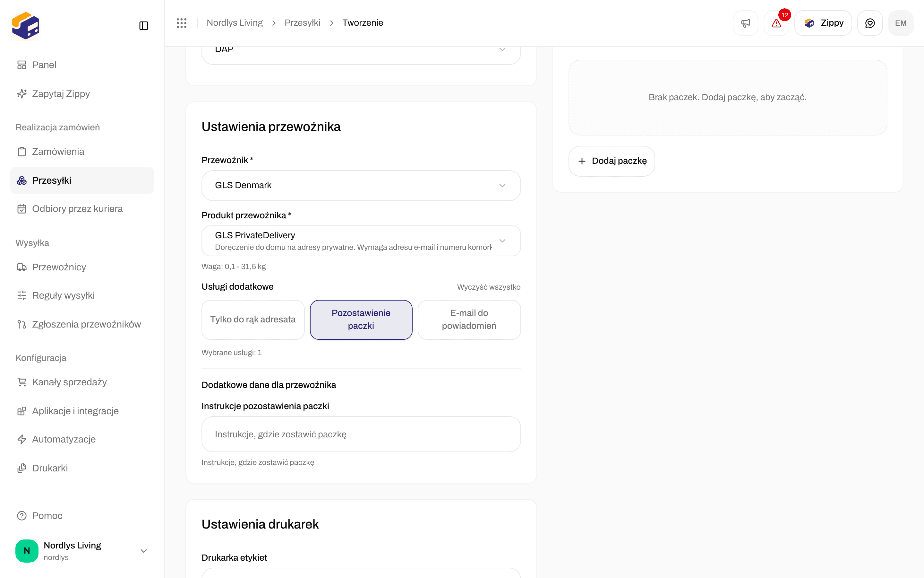
Task: Open Odbiory przez kuriera
Action: click(82, 209)
